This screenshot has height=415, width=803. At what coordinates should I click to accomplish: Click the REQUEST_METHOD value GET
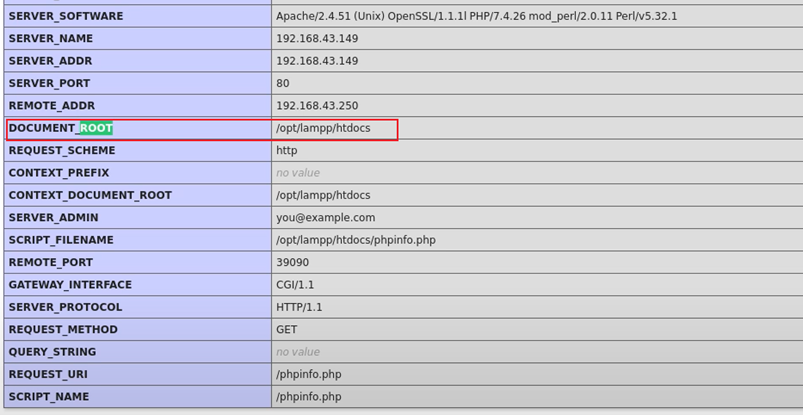[286, 329]
